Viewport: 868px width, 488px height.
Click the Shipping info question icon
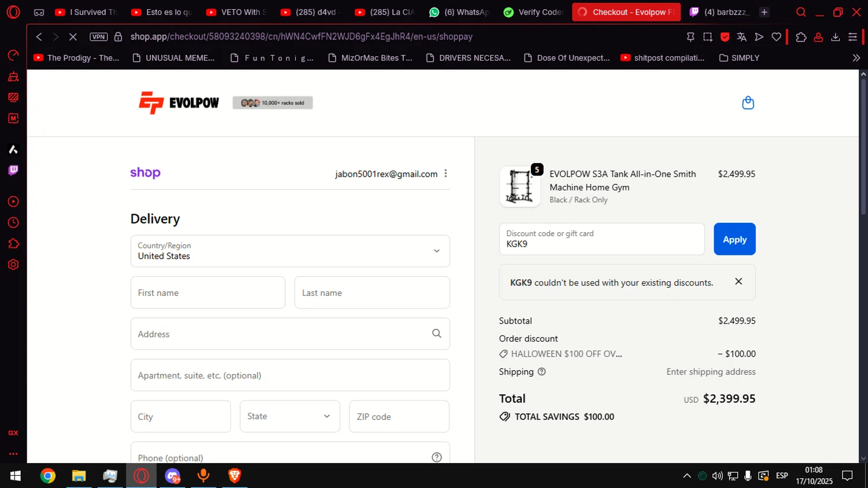click(542, 372)
